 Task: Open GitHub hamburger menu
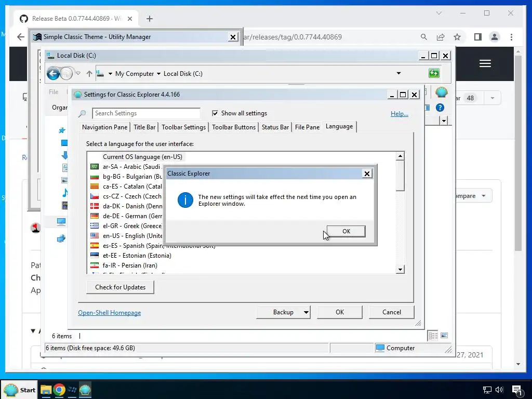coord(485,63)
